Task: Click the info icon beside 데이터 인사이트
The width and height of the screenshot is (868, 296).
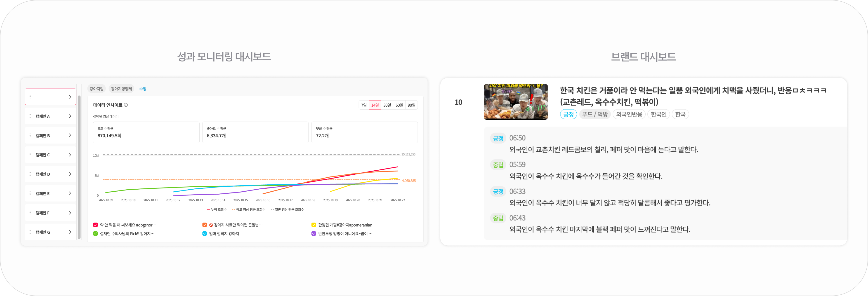Action: click(x=126, y=105)
